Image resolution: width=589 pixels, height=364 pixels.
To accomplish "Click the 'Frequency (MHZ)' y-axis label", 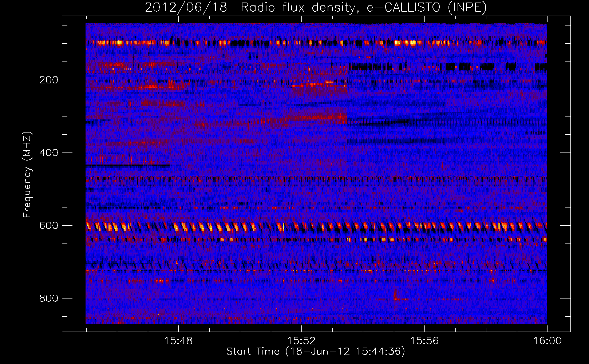I will click(x=27, y=174).
